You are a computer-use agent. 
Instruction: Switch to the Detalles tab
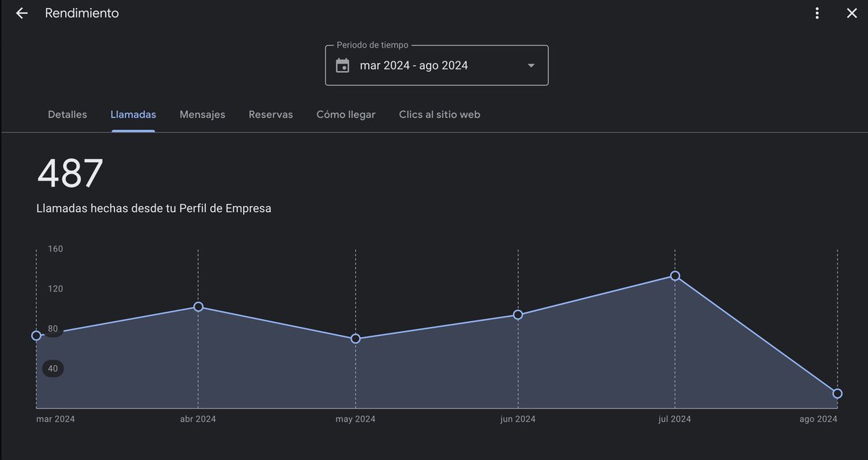pos(67,114)
